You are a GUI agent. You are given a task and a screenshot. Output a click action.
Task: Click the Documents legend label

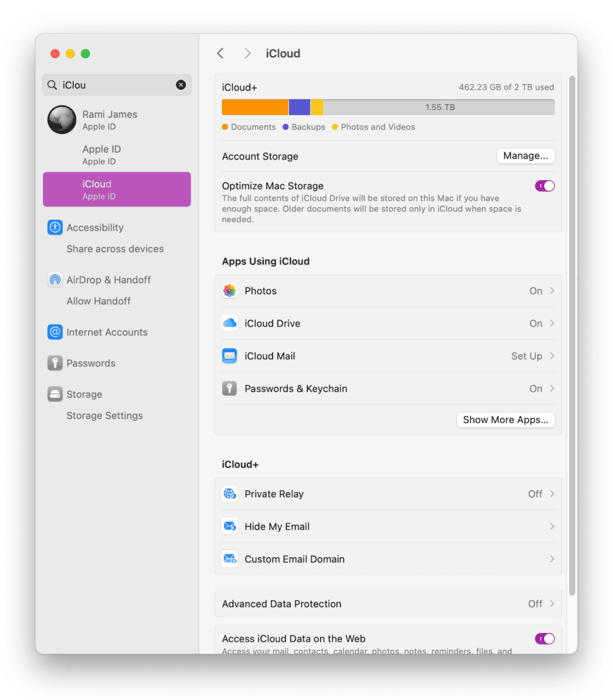point(253,127)
